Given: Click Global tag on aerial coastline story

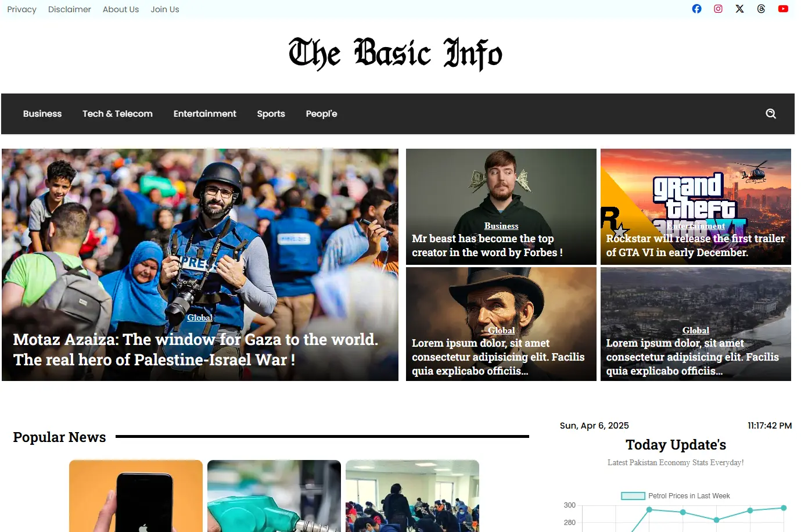Looking at the screenshot, I should 696,330.
